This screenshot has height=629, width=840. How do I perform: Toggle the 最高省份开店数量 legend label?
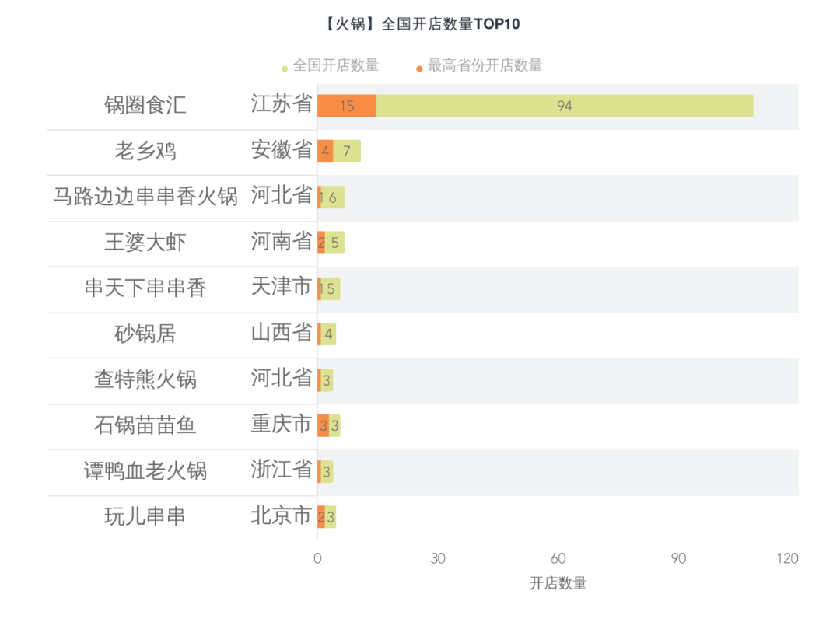[x=485, y=65]
